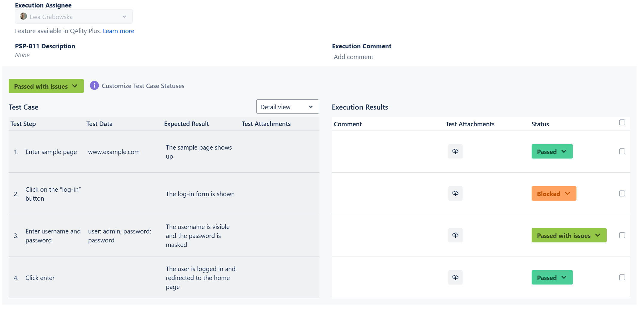Click the comment cell for step 1
Image resolution: width=644 pixels, height=309 pixels.
[388, 151]
